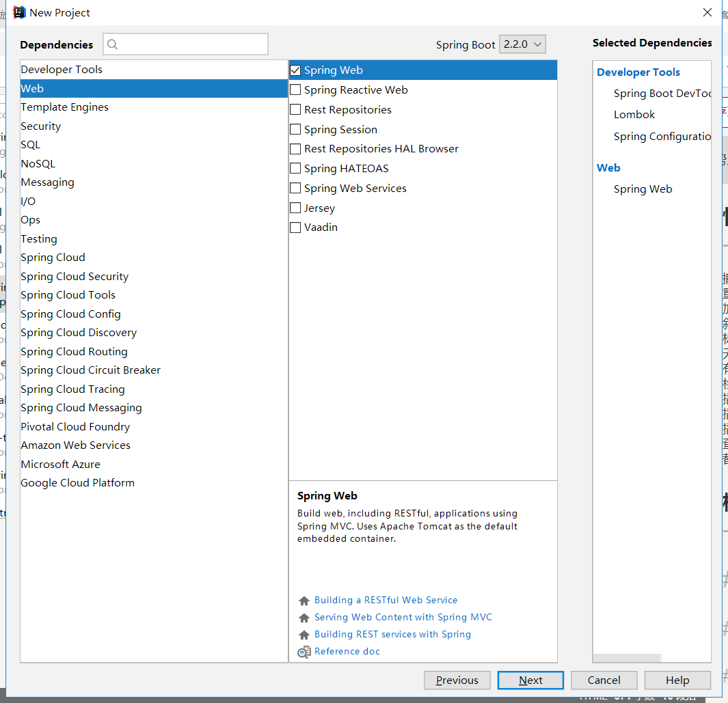
Task: Close the New Project dialog
Action: [x=707, y=12]
